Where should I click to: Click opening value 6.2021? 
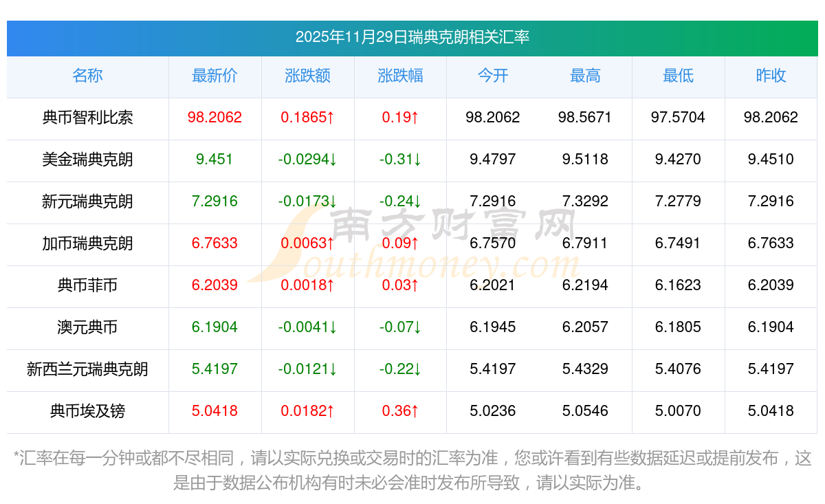(493, 285)
